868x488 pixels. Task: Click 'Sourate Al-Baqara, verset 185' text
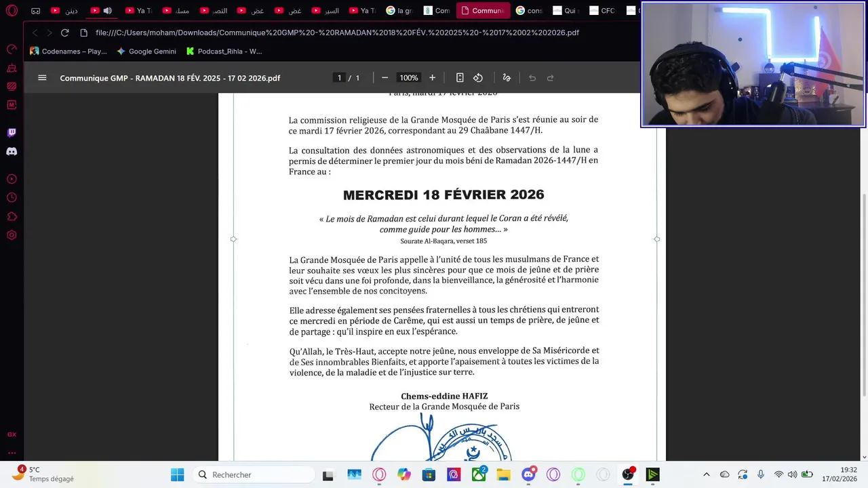point(443,241)
